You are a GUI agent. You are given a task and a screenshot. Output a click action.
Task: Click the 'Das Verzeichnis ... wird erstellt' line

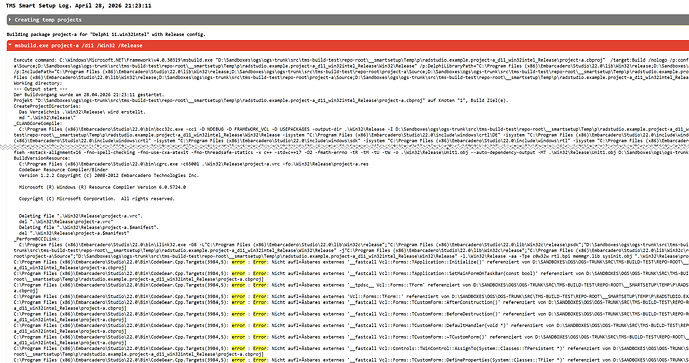(82, 112)
